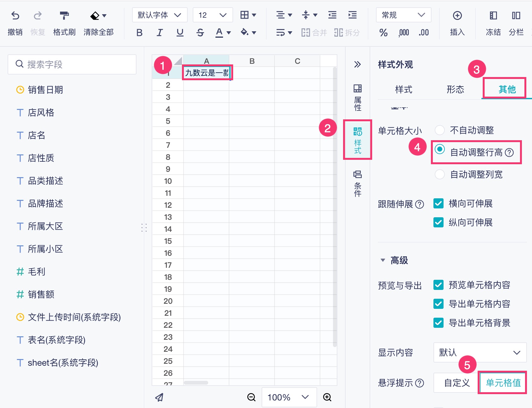Click the clear all (清除全部) eraser icon
532x408 pixels.
[95, 15]
